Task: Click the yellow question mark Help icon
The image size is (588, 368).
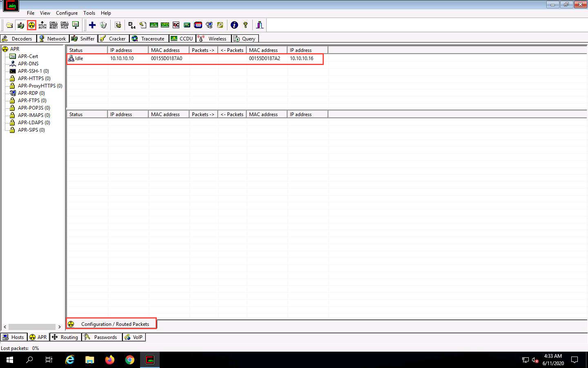Action: tap(245, 25)
